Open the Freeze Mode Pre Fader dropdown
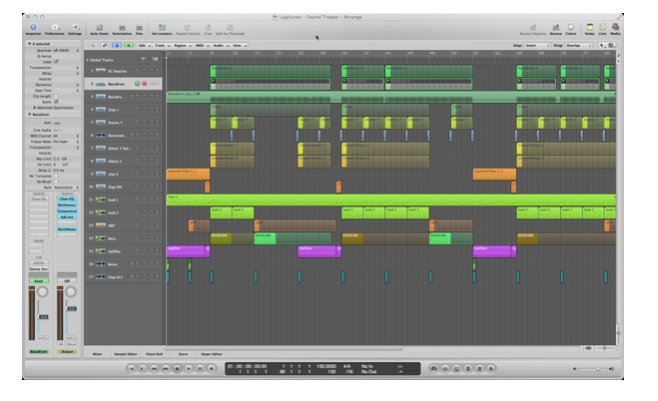 (66, 142)
